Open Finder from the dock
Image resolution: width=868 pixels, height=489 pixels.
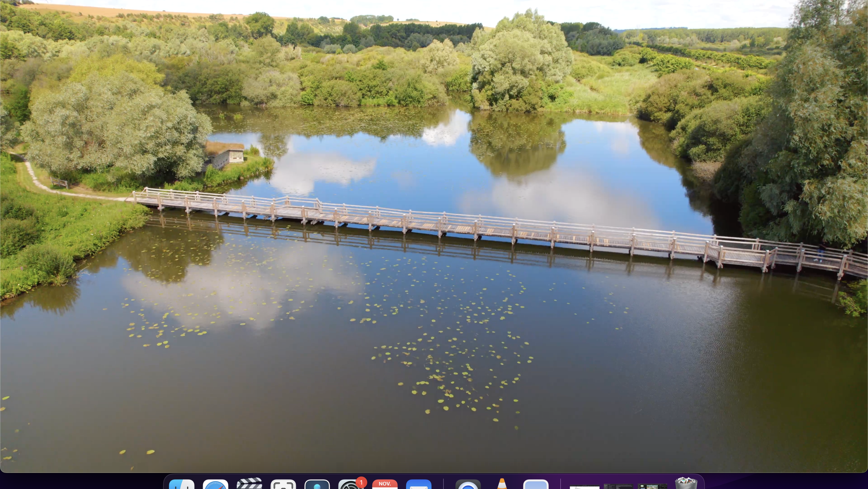(182, 484)
